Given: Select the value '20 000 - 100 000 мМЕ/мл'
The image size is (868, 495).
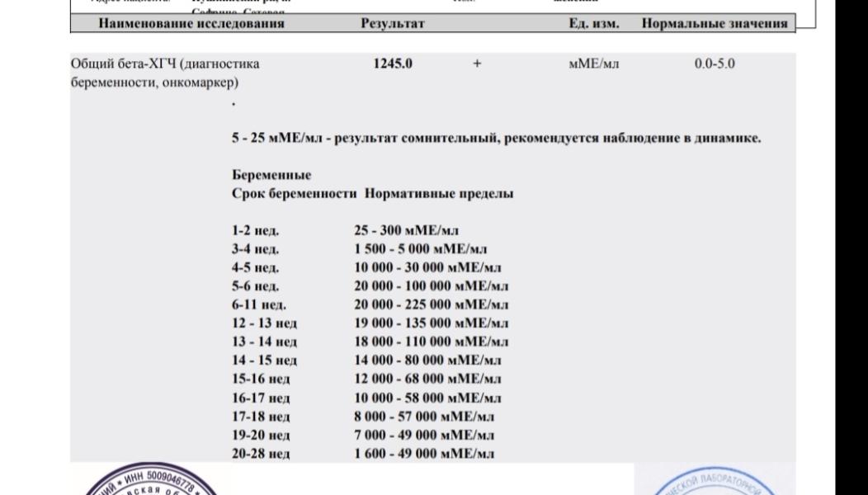Looking at the screenshot, I should (432, 286).
